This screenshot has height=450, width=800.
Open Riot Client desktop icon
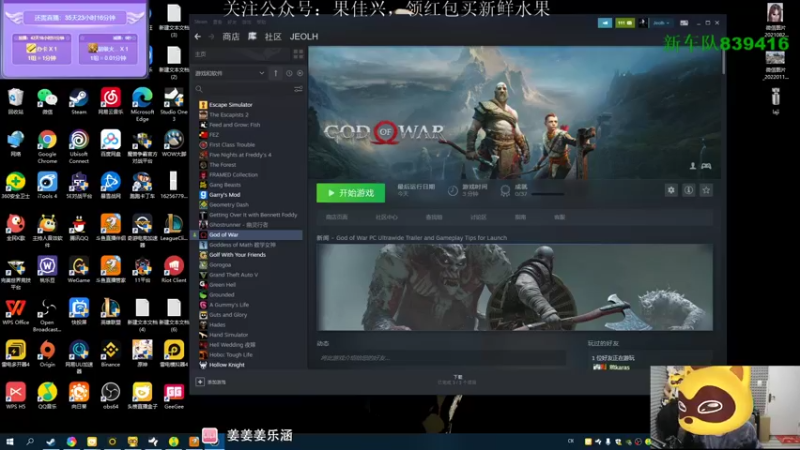coord(173,269)
